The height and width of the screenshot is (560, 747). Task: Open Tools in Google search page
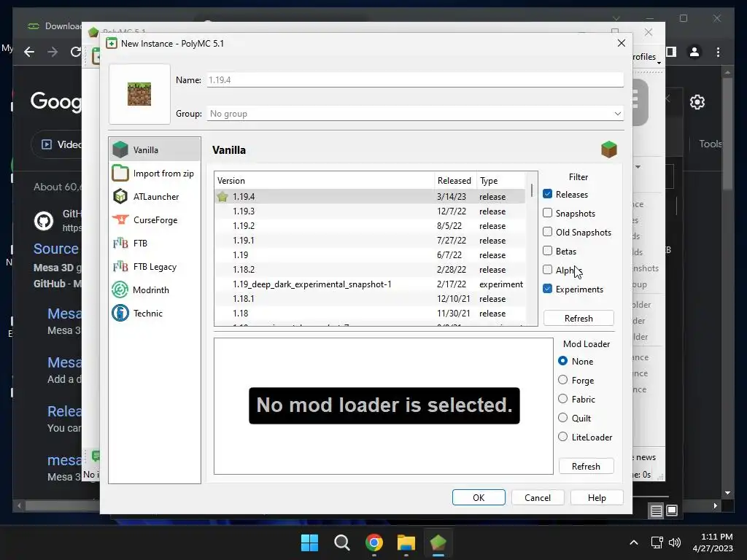point(710,144)
